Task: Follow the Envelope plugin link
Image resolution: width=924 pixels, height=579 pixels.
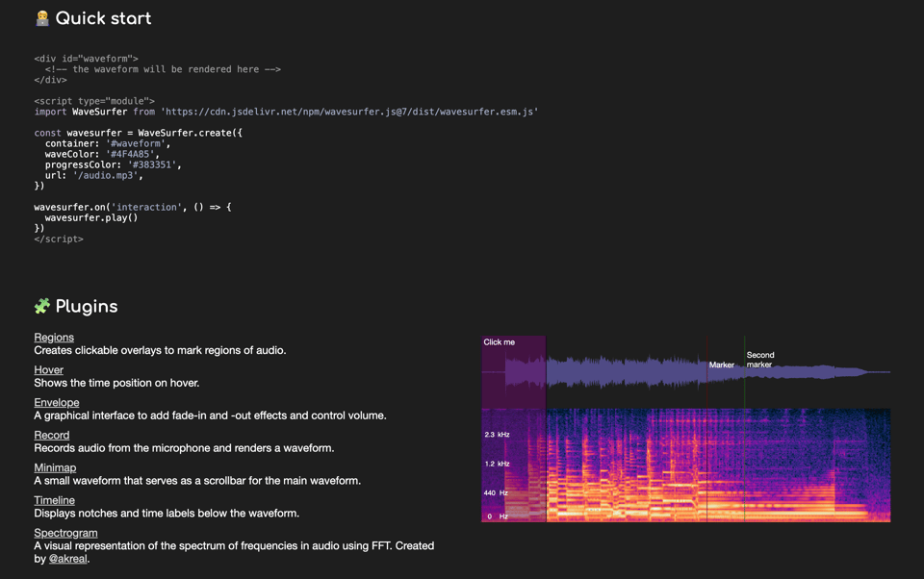Action: [x=57, y=403]
